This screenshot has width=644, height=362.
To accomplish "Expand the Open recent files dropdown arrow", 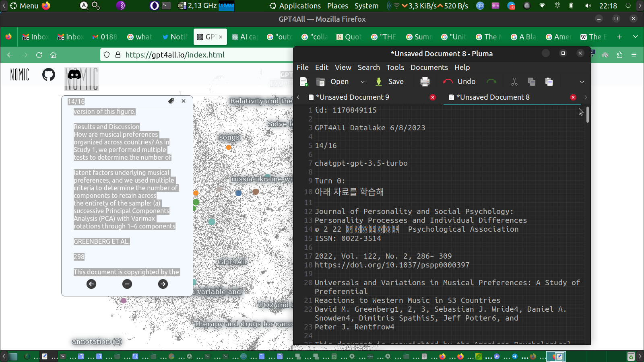I will point(362,82).
